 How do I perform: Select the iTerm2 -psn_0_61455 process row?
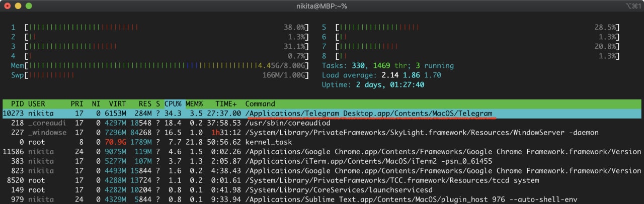point(322,162)
